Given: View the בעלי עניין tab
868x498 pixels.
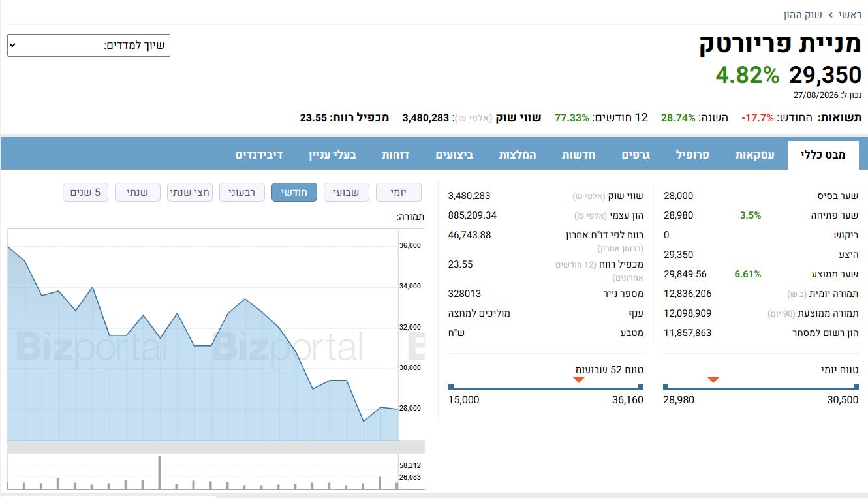Looking at the screenshot, I should 333,155.
